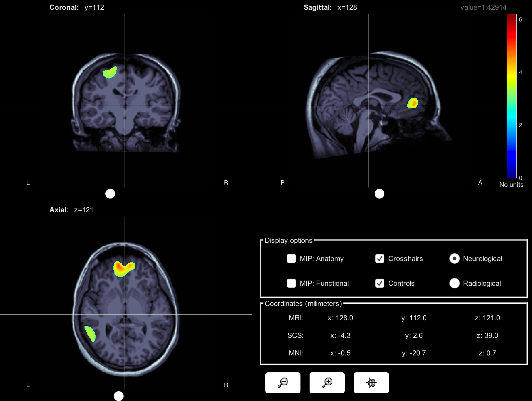
Task: Click the No units colorbar label
Action: pos(512,185)
